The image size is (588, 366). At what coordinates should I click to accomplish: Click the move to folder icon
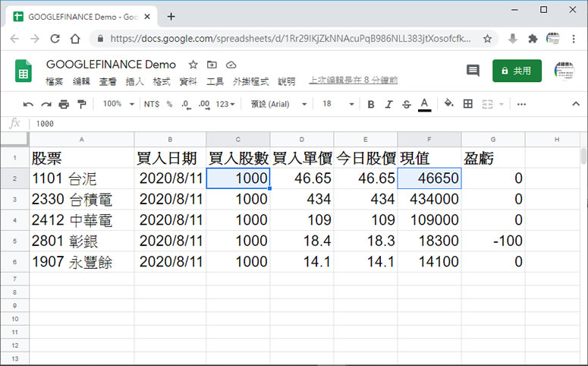tap(212, 65)
